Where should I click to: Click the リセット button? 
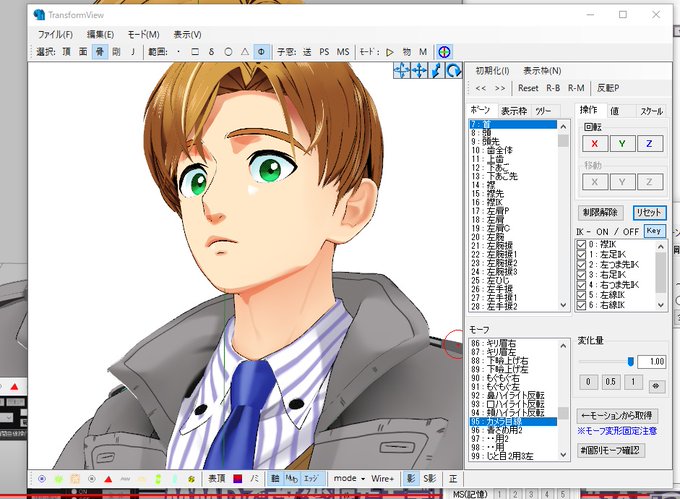(x=649, y=212)
